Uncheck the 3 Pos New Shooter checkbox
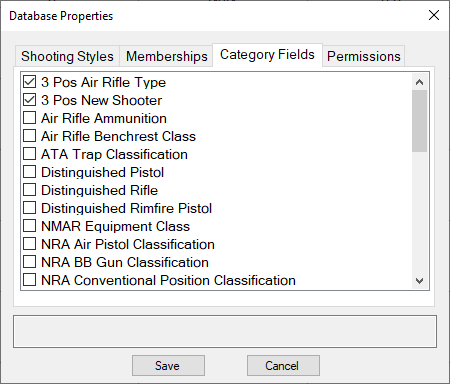 click(x=29, y=100)
